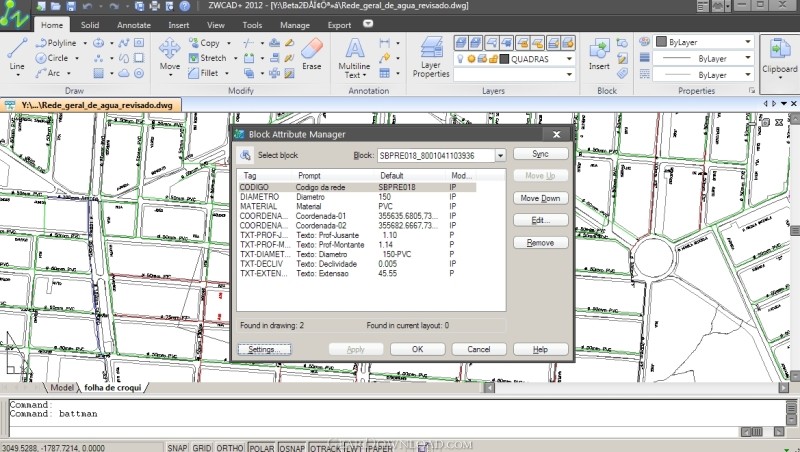Select the DIAMETRO attribute row
Viewport: 800px width, 452px height.
(x=357, y=197)
